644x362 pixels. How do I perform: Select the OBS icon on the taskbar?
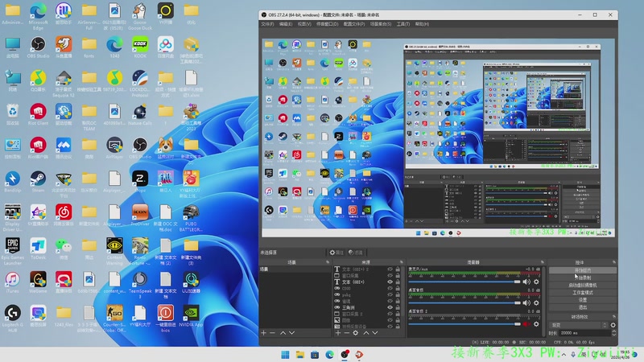[345, 355]
